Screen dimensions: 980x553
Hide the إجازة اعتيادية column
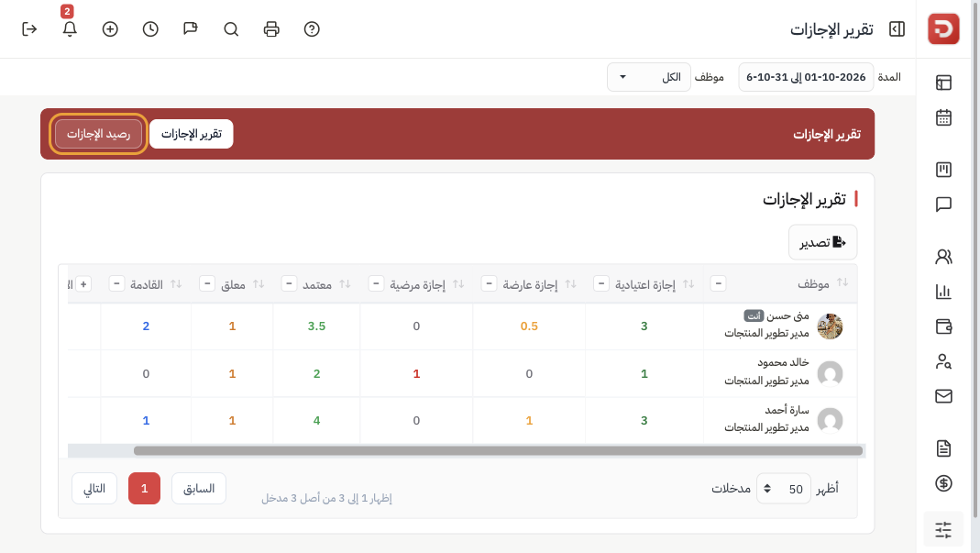click(x=600, y=284)
